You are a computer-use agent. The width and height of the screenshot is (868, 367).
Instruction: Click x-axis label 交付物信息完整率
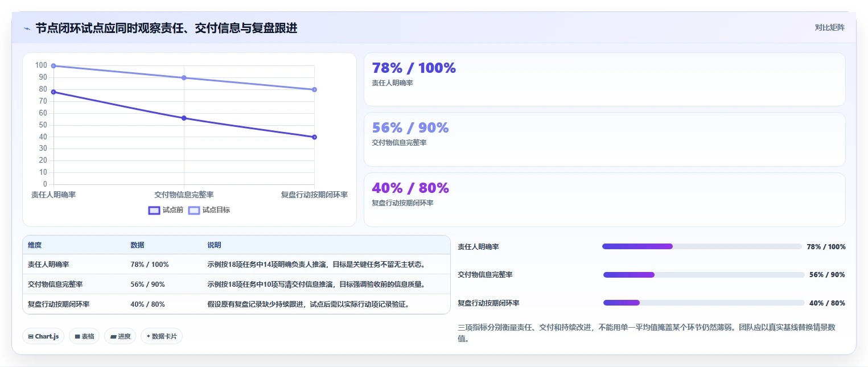[x=184, y=195]
